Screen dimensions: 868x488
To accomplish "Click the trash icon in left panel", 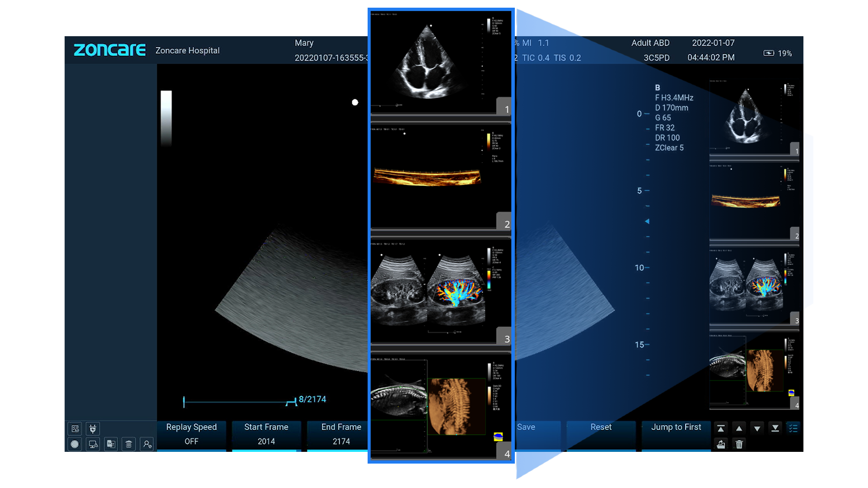I will click(x=129, y=444).
